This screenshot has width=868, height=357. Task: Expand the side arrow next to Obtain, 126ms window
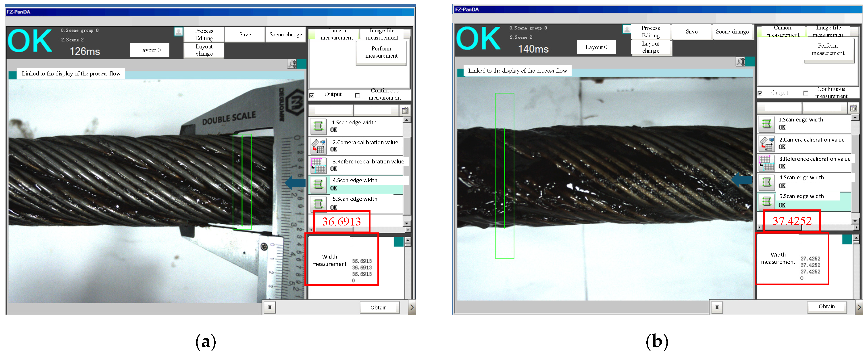411,307
